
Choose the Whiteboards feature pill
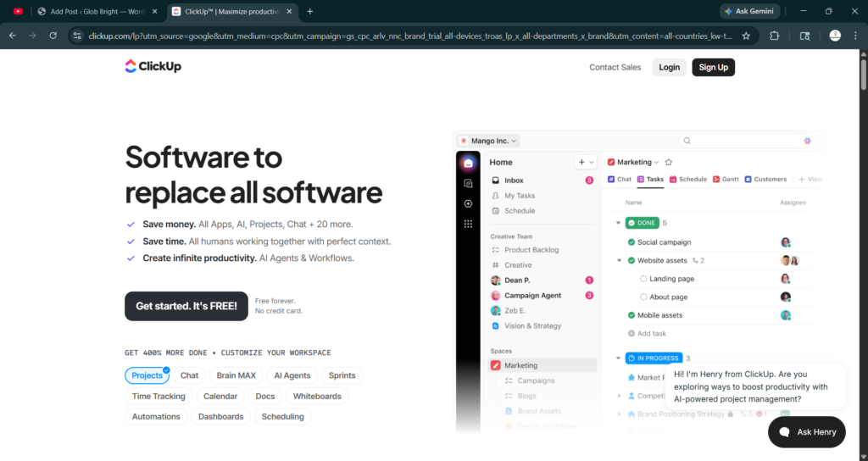[317, 396]
